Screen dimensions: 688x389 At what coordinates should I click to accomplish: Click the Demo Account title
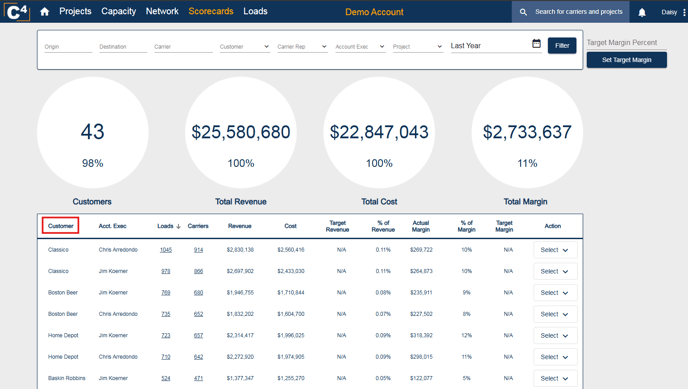[374, 12]
